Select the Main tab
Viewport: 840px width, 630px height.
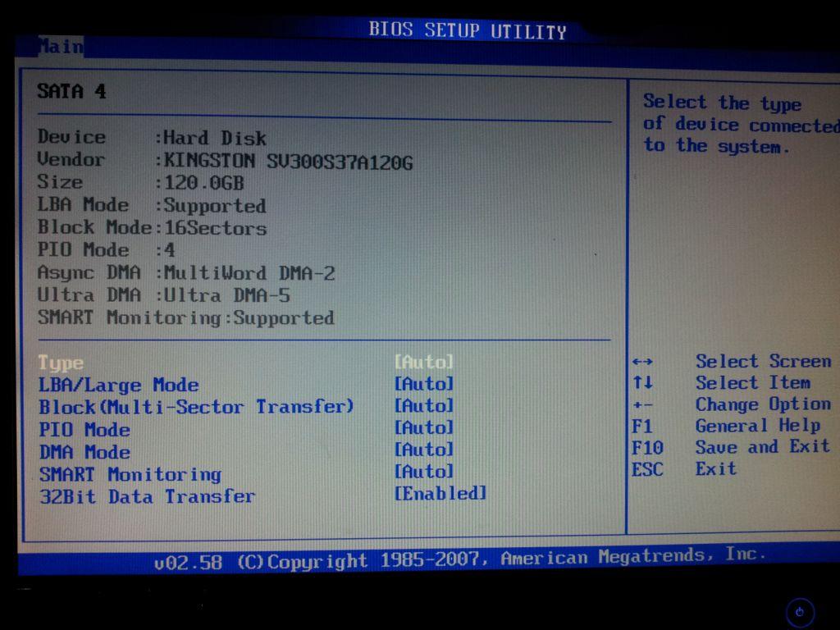(61, 47)
